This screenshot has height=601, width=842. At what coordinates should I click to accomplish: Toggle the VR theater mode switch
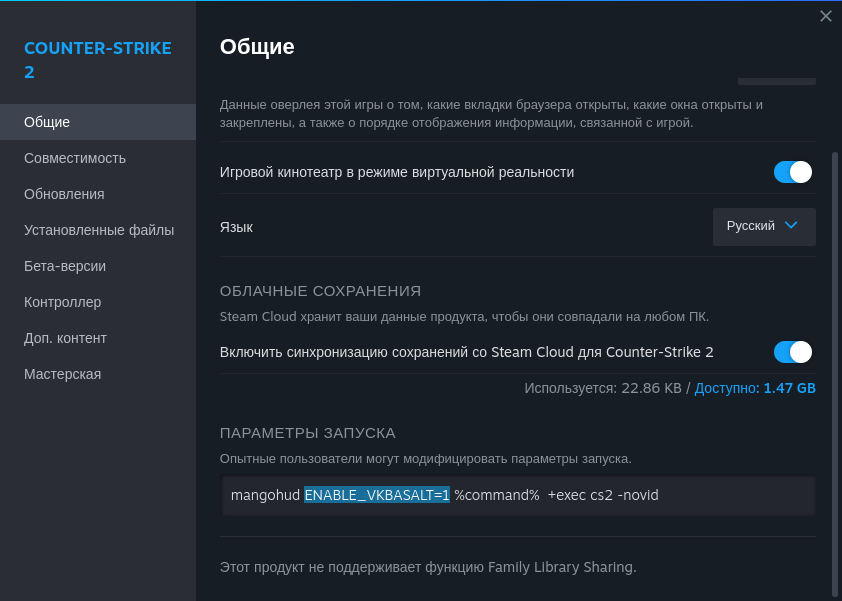click(792, 172)
